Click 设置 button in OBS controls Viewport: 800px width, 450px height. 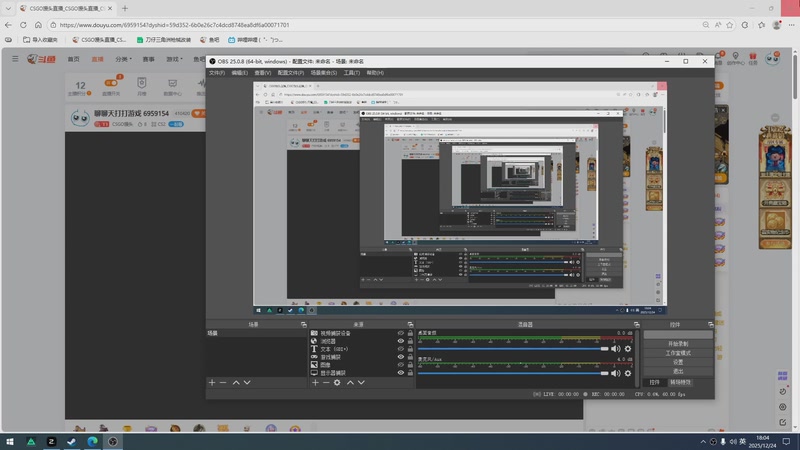(x=678, y=362)
